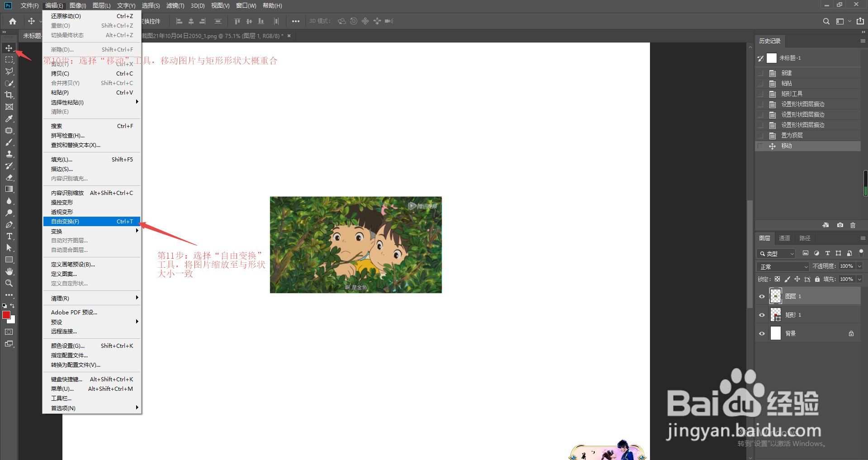
Task: Expand 首选项 submenu
Action: pyautogui.click(x=92, y=408)
